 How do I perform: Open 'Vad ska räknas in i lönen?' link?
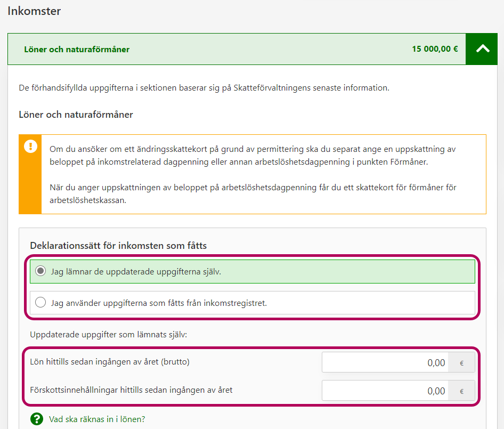pyautogui.click(x=96, y=419)
